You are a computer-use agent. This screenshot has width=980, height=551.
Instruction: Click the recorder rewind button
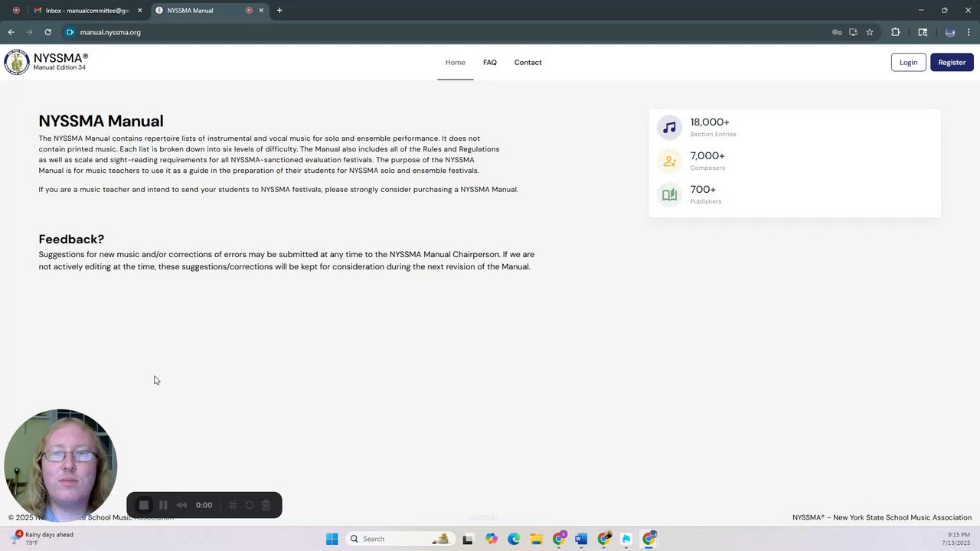(x=181, y=505)
